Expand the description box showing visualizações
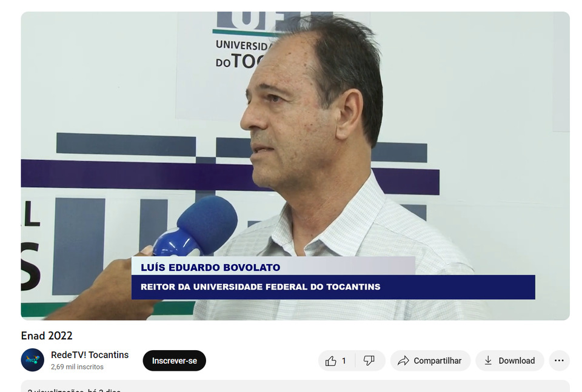Screen dimensions: 582x392 pos(295,386)
